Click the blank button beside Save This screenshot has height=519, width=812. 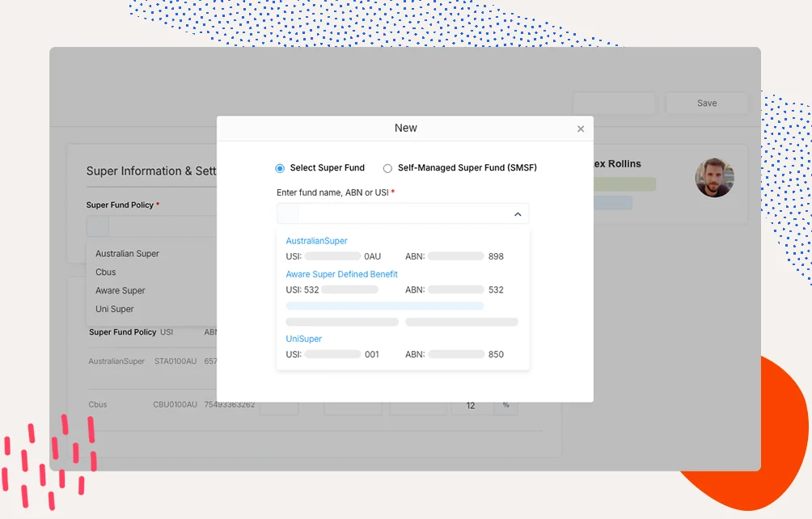(614, 103)
